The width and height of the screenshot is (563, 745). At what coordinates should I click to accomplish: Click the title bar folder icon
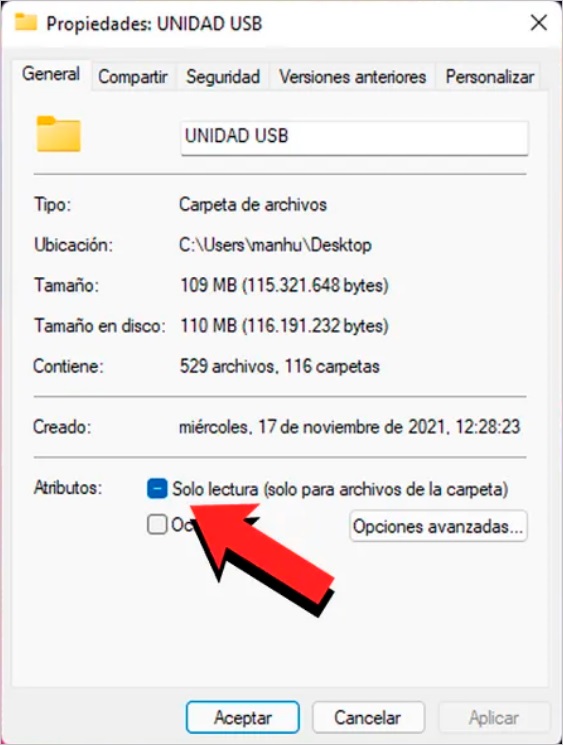click(x=26, y=22)
